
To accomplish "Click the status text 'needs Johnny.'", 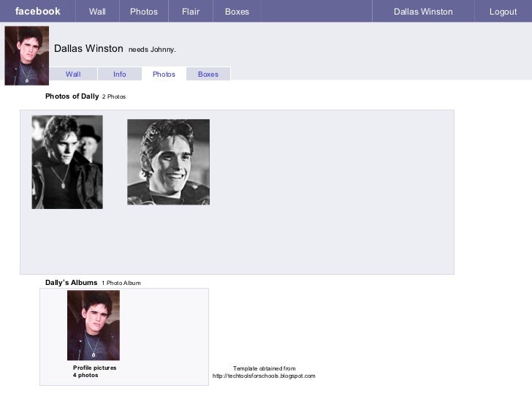I will pyautogui.click(x=152, y=50).
